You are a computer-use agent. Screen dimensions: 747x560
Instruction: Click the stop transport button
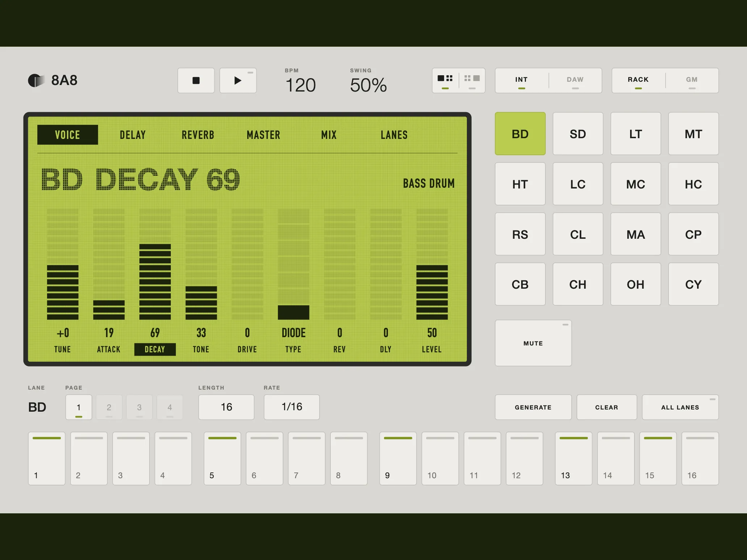[x=196, y=80]
